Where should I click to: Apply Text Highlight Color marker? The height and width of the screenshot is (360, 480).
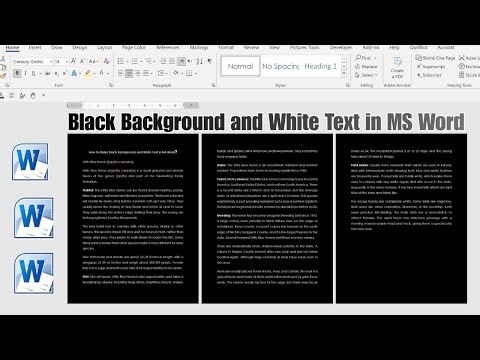[x=87, y=73]
